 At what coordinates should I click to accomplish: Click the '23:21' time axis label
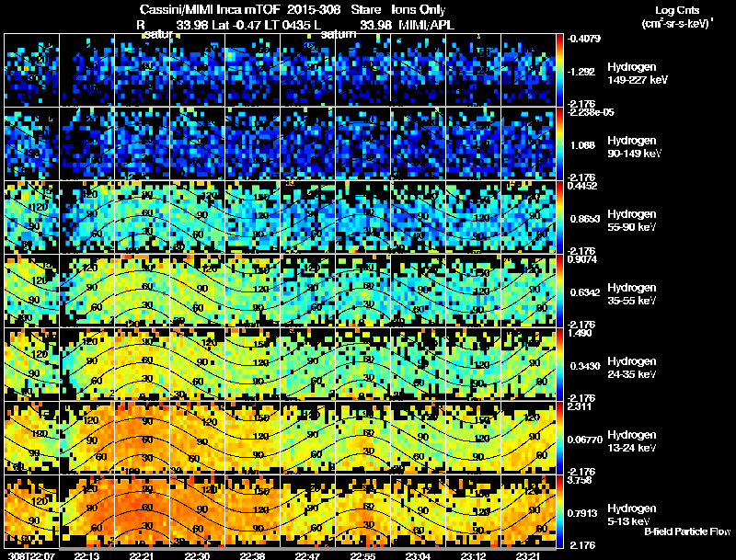pos(528,555)
